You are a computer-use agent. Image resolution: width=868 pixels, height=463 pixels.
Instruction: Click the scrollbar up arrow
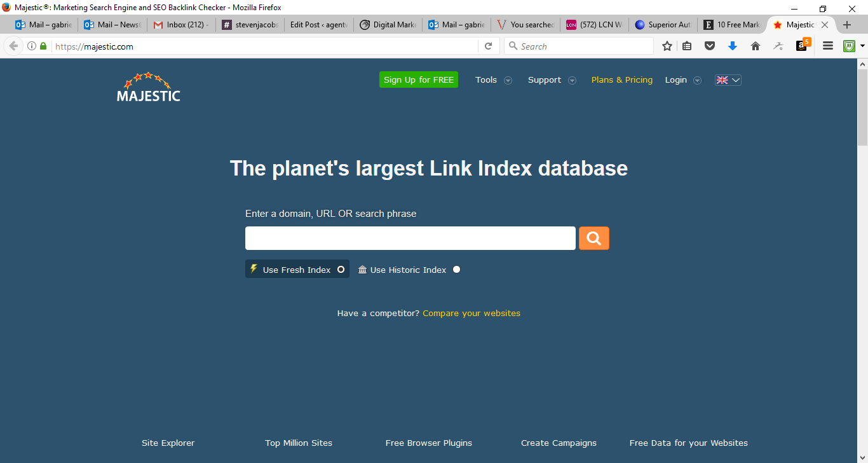862,64
